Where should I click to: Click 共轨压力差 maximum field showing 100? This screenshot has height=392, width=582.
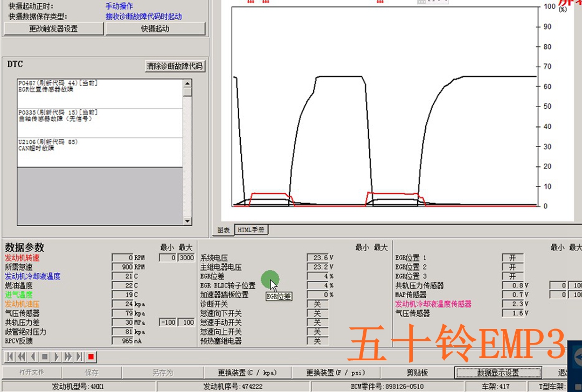click(186, 323)
